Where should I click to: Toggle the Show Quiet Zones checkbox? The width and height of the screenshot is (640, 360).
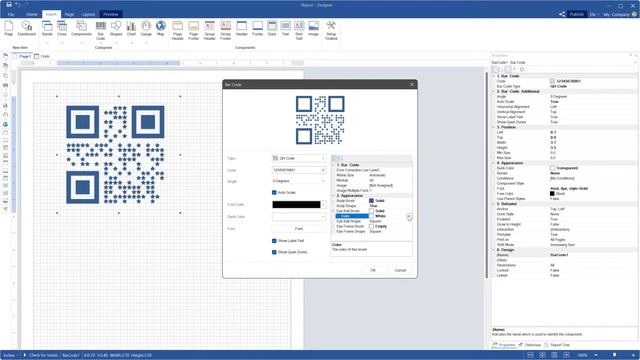pos(274,252)
